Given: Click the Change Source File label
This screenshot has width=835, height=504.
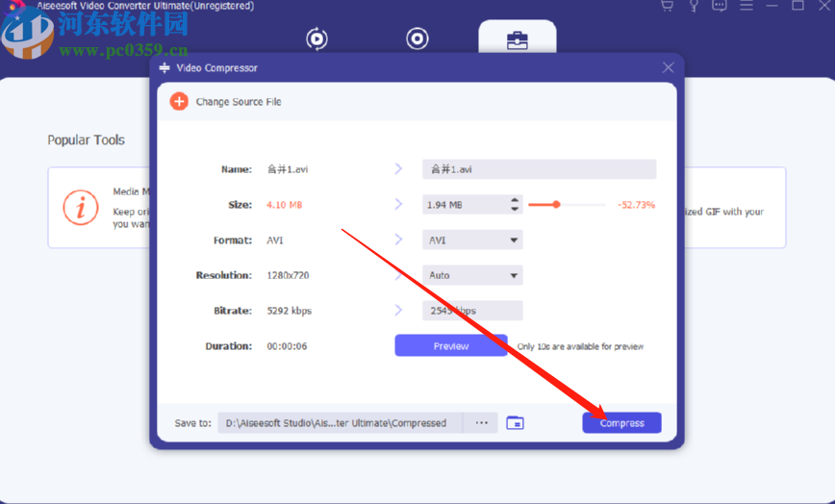Looking at the screenshot, I should pos(239,102).
